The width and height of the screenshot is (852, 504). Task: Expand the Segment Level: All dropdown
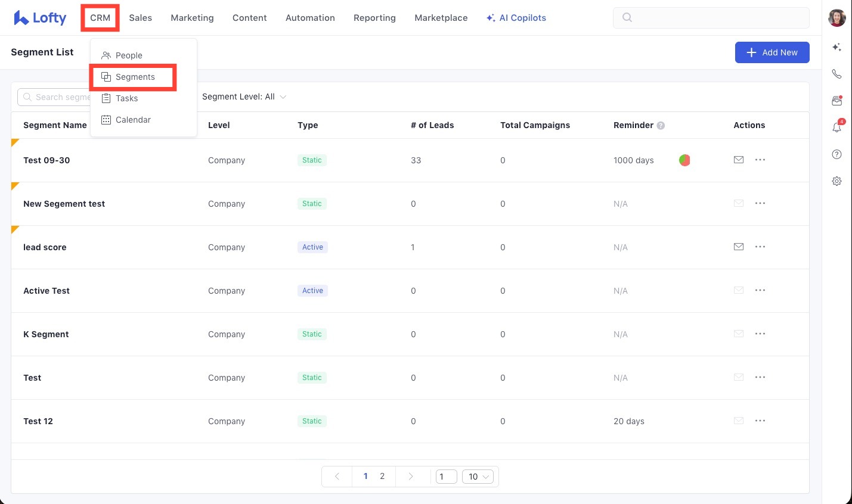(x=244, y=97)
